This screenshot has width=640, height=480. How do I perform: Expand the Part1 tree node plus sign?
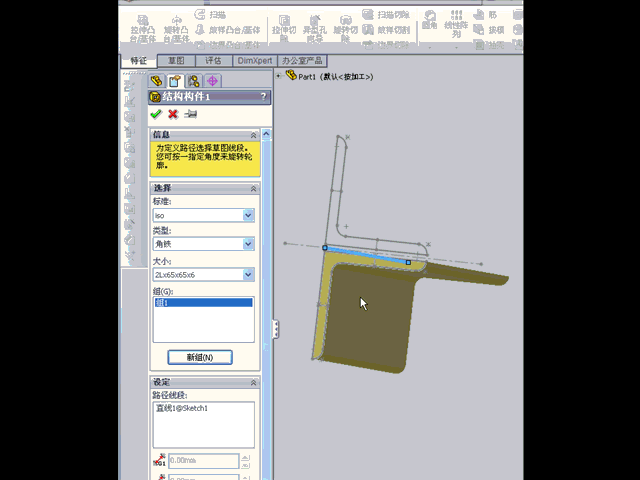point(279,76)
